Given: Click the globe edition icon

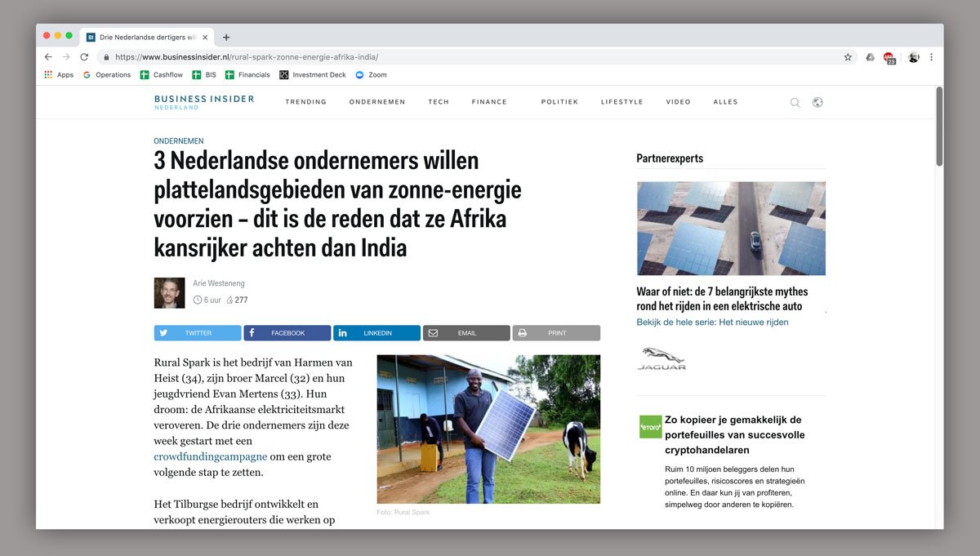Looking at the screenshot, I should 817,102.
